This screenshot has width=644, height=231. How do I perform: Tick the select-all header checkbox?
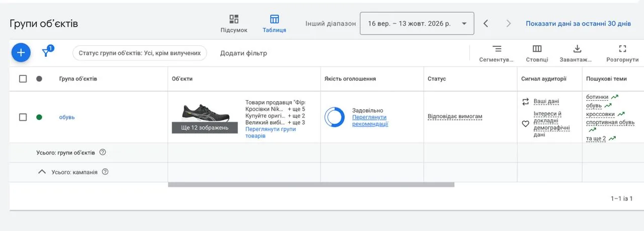pos(23,79)
